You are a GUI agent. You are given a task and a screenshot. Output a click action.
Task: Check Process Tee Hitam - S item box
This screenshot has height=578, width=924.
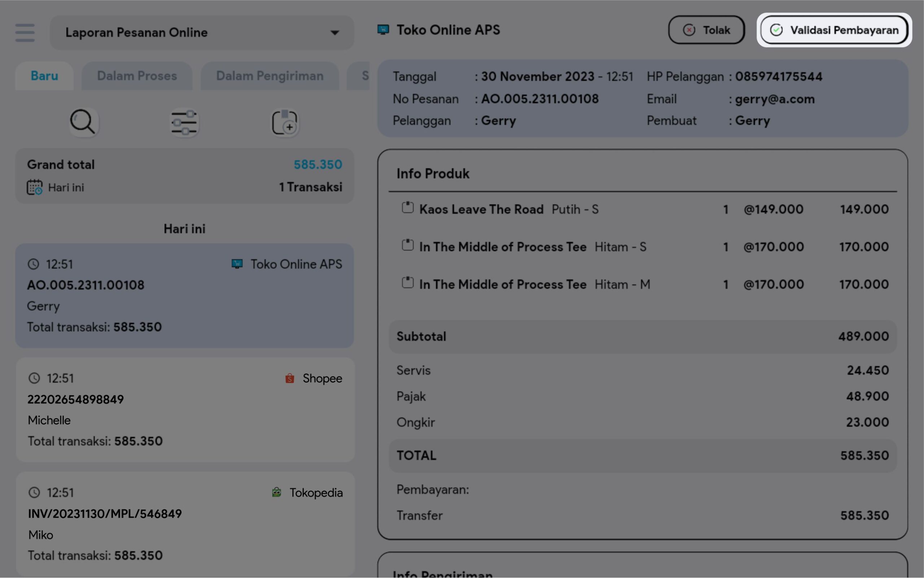pyautogui.click(x=407, y=245)
